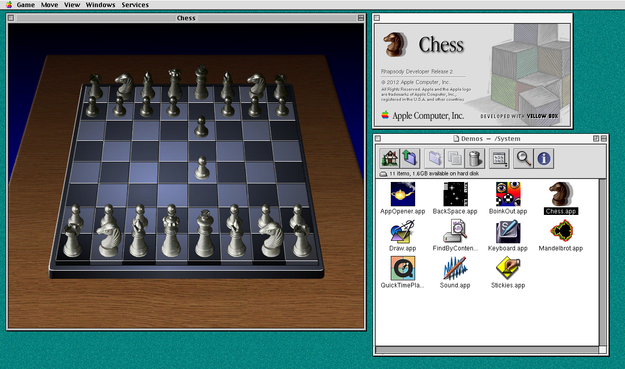The width and height of the screenshot is (625, 369).
Task: Click the advanced white pawn mid-board
Action: (x=202, y=168)
